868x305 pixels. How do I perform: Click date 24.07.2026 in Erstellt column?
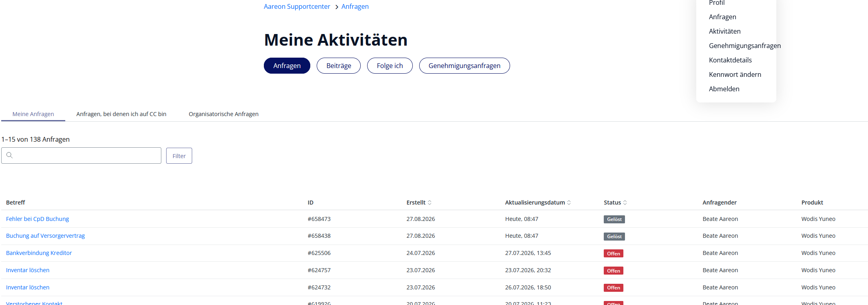tap(420, 253)
